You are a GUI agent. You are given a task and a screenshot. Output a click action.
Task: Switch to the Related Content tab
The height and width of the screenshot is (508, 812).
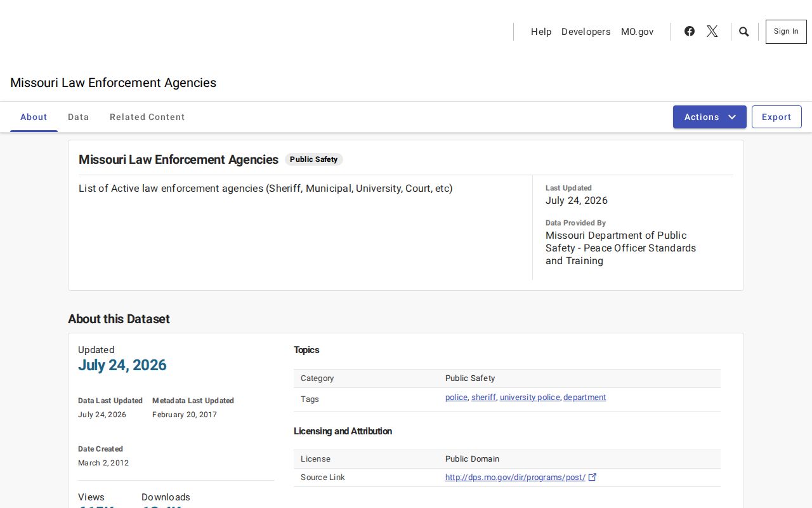pos(147,117)
